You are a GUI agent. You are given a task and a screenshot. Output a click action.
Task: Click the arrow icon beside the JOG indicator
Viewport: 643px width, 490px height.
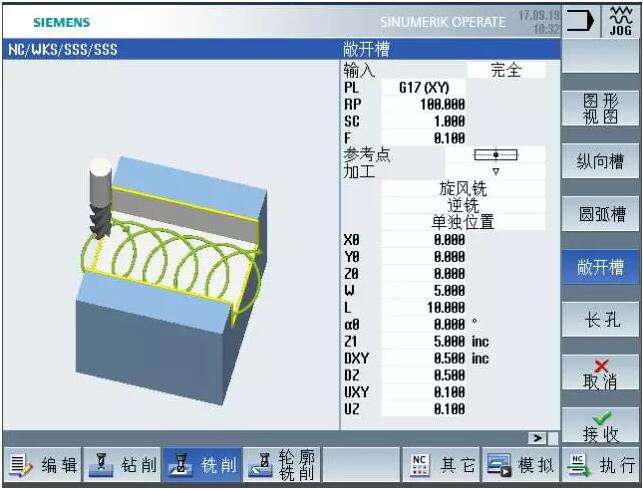(581, 20)
